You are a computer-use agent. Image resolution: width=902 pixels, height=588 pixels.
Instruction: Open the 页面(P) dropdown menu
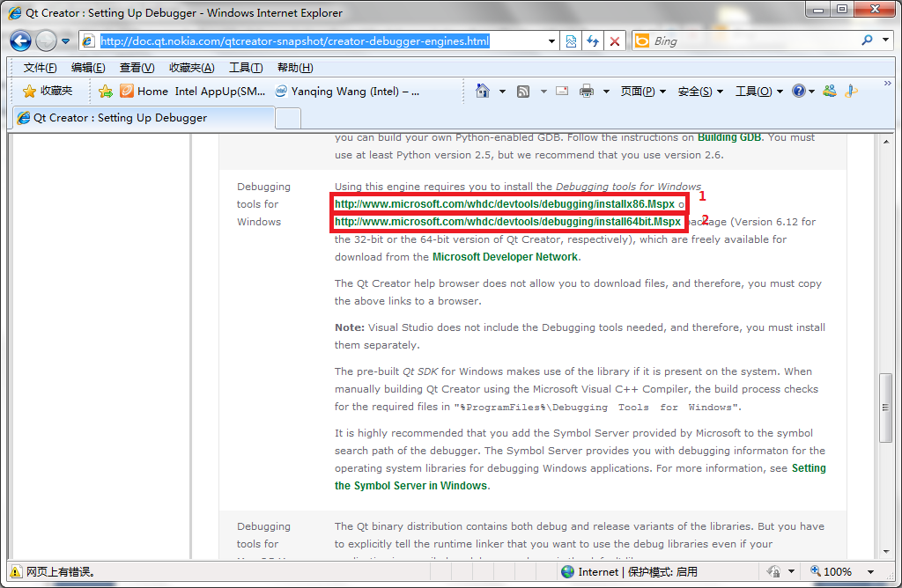click(x=643, y=91)
